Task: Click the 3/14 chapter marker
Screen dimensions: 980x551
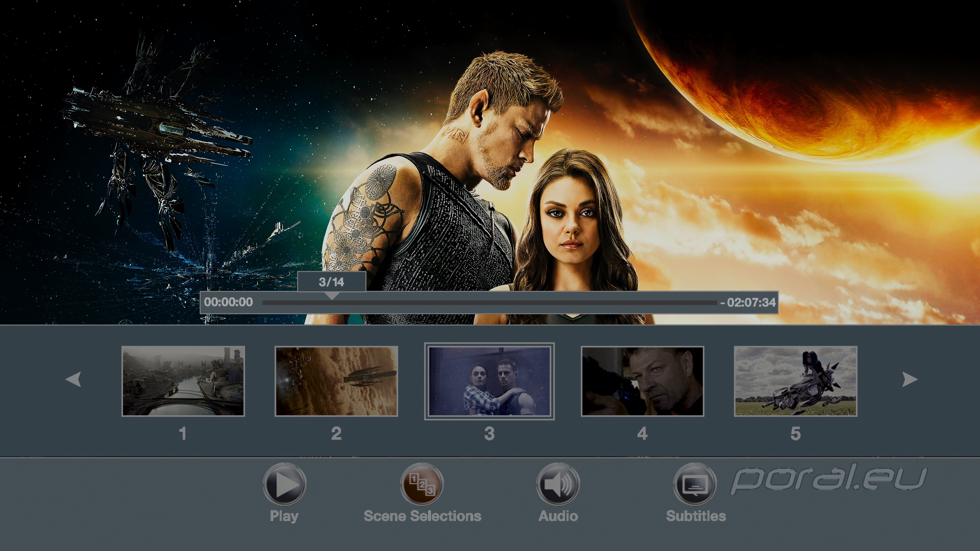Action: 331,282
